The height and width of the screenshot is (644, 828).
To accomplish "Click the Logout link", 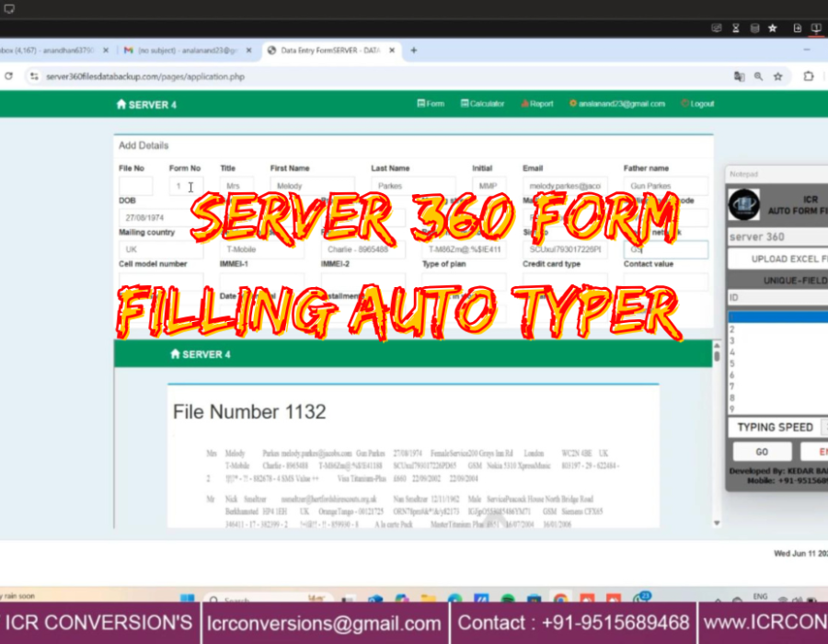I will click(x=697, y=104).
